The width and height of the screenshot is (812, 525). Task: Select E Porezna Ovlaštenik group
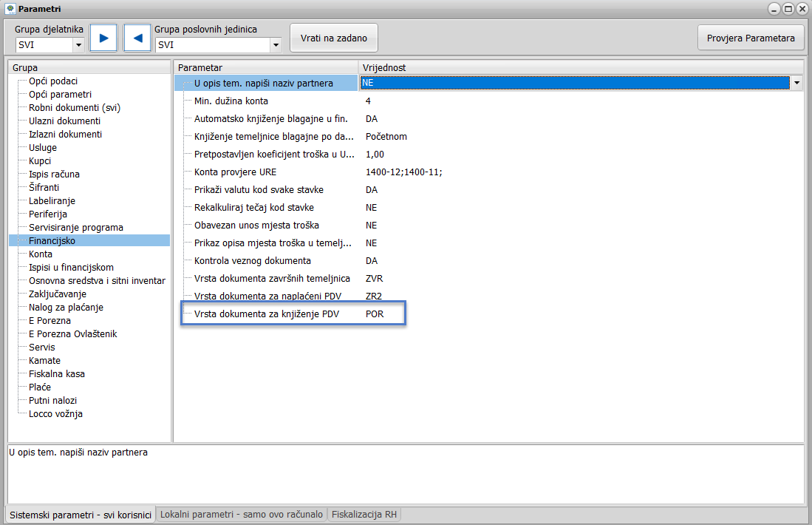pos(72,334)
